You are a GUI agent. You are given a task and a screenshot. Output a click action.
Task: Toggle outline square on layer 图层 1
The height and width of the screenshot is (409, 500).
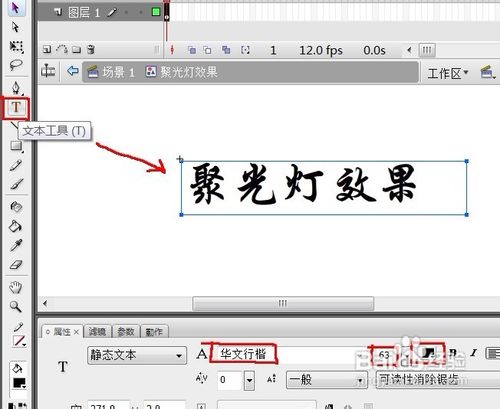tap(156, 12)
